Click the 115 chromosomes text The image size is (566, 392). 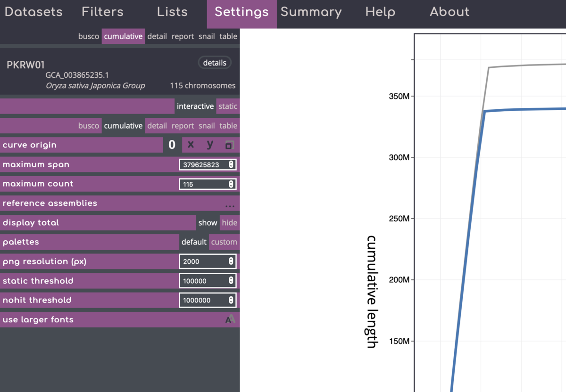click(203, 86)
